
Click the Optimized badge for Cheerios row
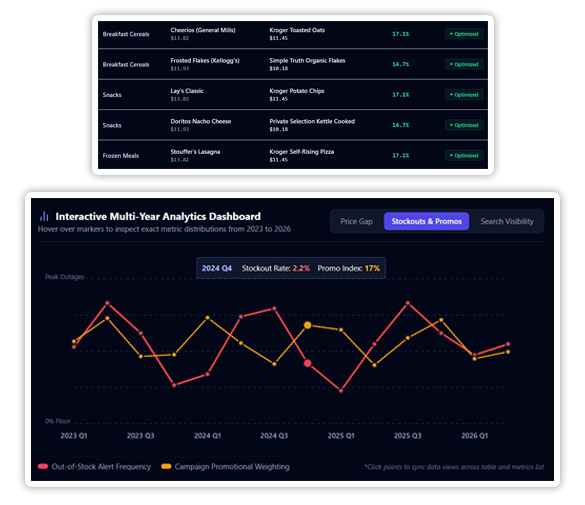pos(464,34)
